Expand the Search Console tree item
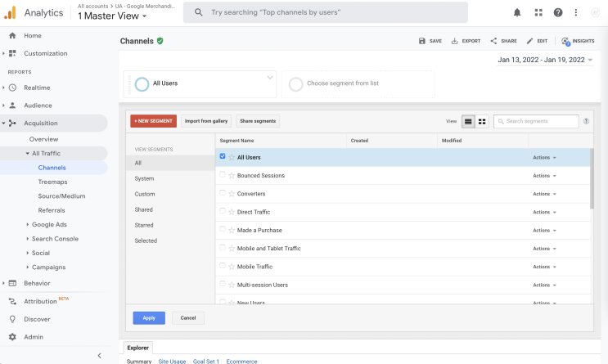 (x=28, y=239)
